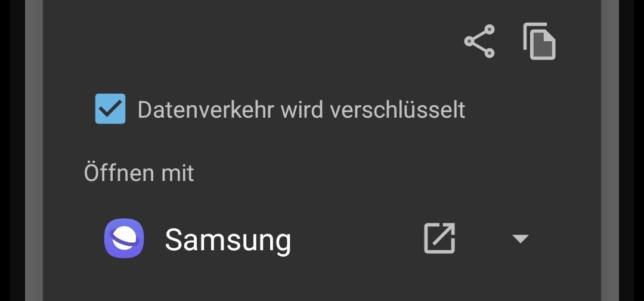This screenshot has height=301, width=644.
Task: Click the blue checkmark box
Action: pos(110,109)
